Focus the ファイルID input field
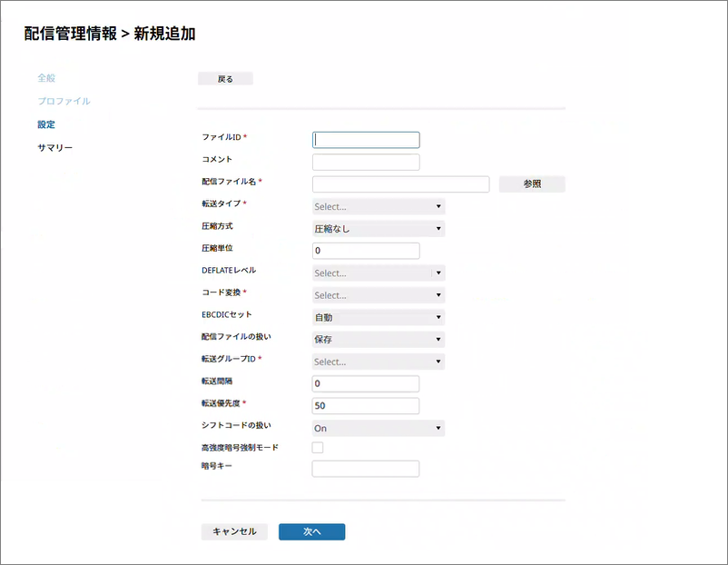The image size is (728, 565). coord(366,140)
